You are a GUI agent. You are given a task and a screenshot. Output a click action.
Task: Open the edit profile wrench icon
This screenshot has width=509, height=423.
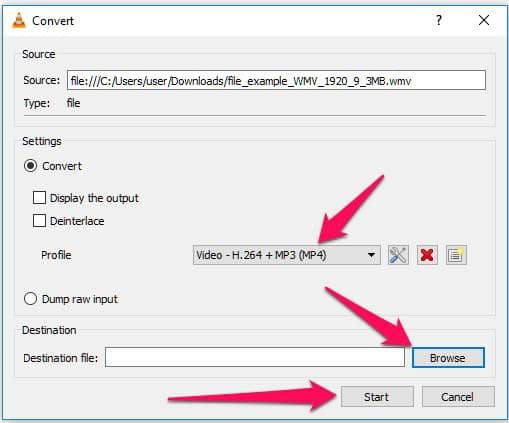(x=398, y=255)
